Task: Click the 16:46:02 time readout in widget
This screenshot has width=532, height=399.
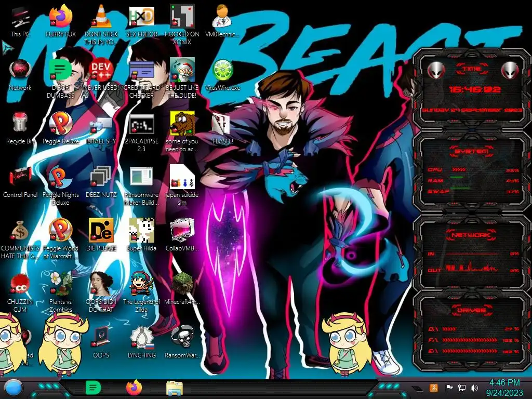Action: 475,89
